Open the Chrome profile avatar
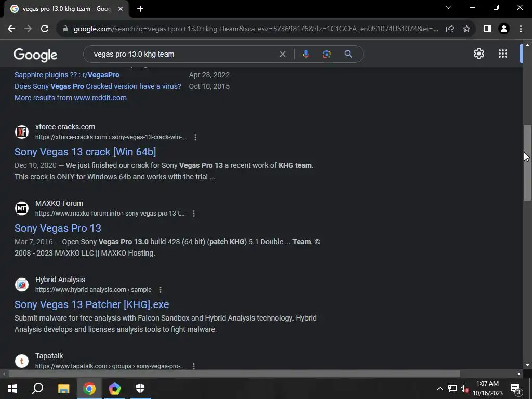Viewport: 532px width, 399px height. [x=504, y=29]
